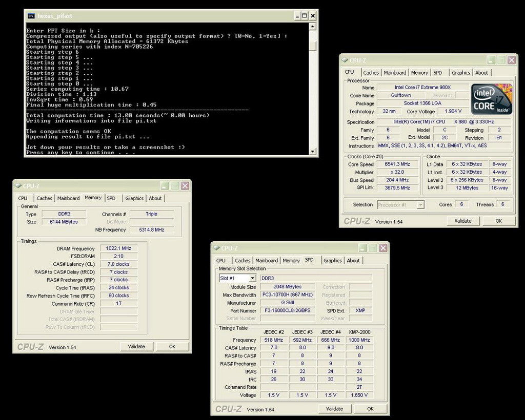This screenshot has height=420, width=525.
Task: Click Validate in the SPD window
Action: (334, 409)
